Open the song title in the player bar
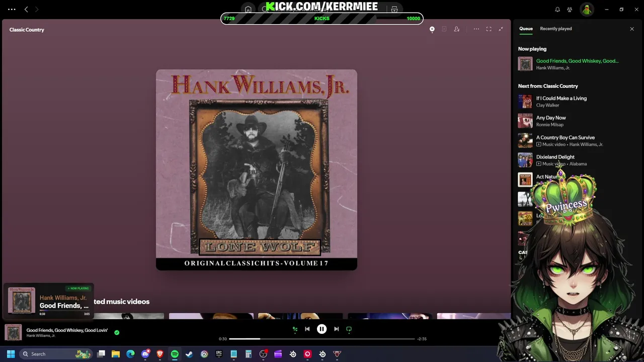The image size is (644, 362). (x=67, y=330)
